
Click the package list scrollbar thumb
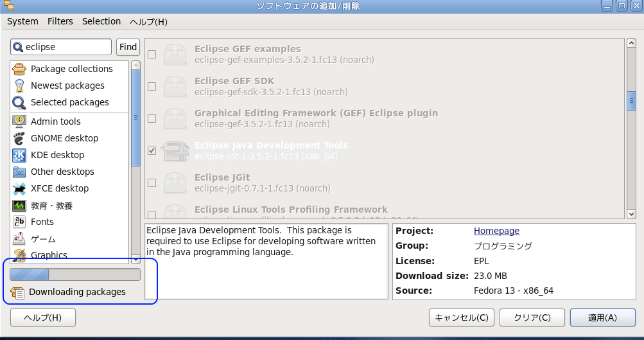click(x=631, y=101)
